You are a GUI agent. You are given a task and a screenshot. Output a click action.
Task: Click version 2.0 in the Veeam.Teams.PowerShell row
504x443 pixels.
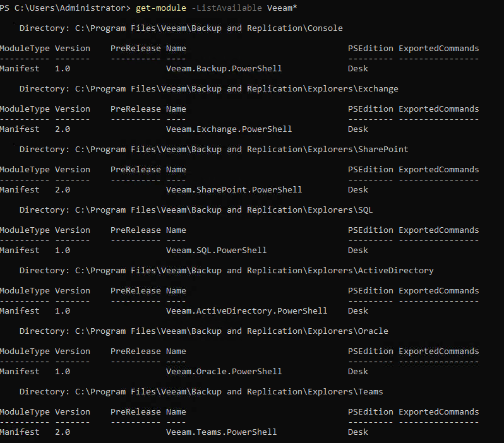[63, 432]
